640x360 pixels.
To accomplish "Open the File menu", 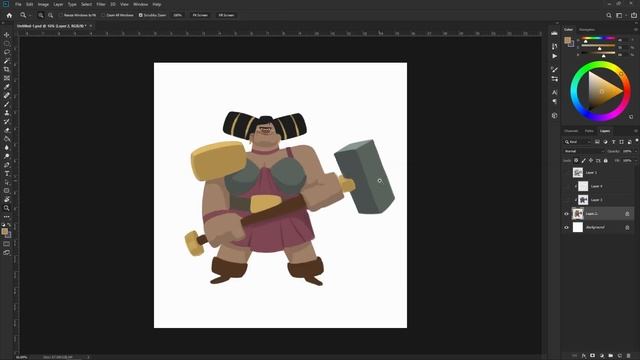I will (18, 4).
